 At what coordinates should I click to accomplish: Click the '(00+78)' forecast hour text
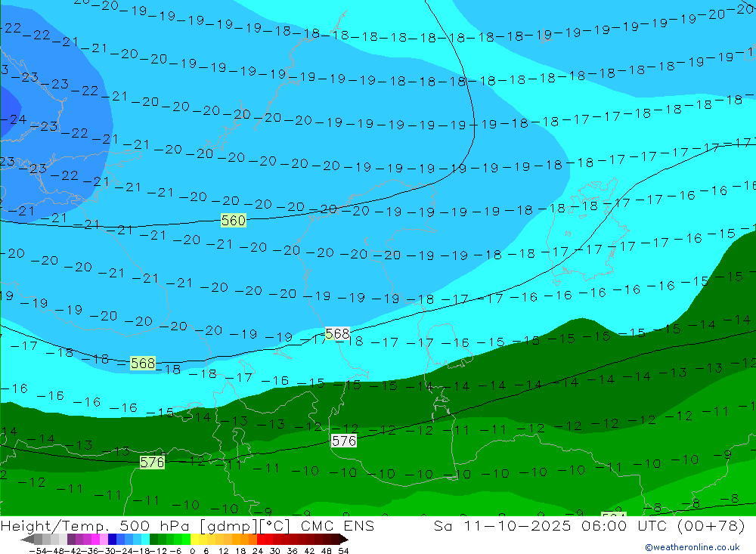point(711,525)
